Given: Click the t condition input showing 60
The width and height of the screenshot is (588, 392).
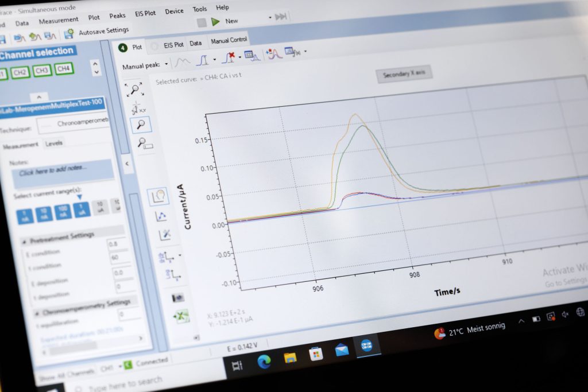Looking at the screenshot, I should 119,258.
